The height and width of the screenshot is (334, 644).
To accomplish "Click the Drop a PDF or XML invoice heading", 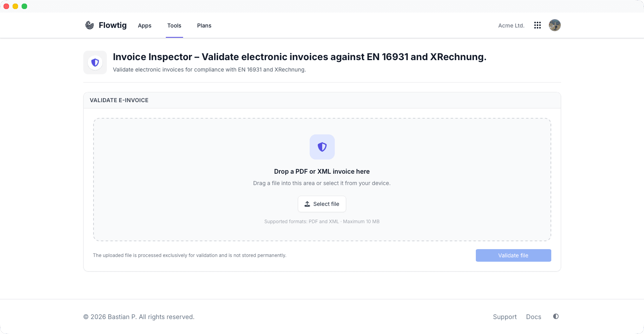I will pyautogui.click(x=322, y=171).
